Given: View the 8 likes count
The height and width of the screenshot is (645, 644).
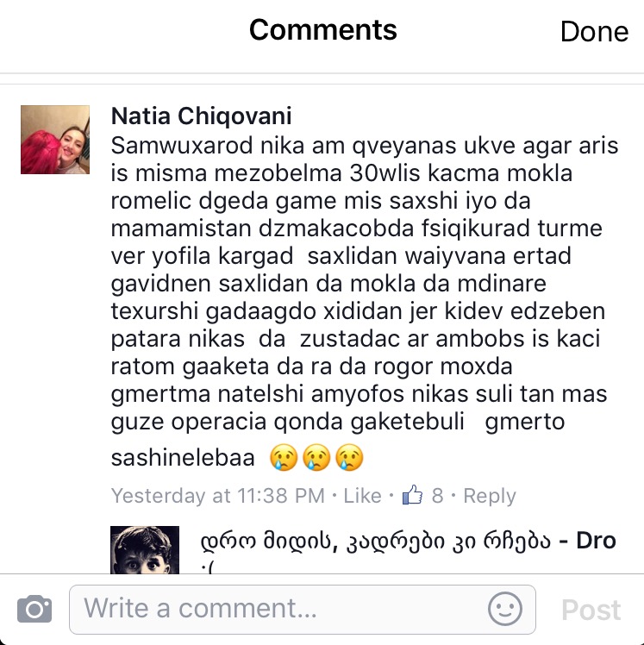Looking at the screenshot, I should (438, 496).
